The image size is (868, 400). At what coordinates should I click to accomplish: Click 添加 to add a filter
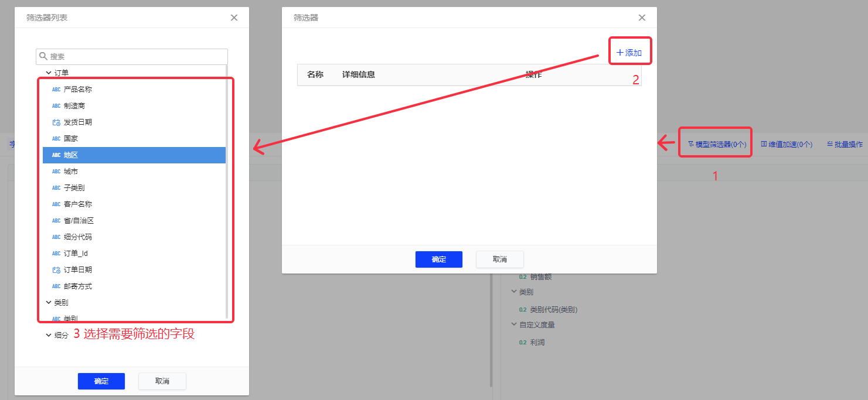[629, 53]
